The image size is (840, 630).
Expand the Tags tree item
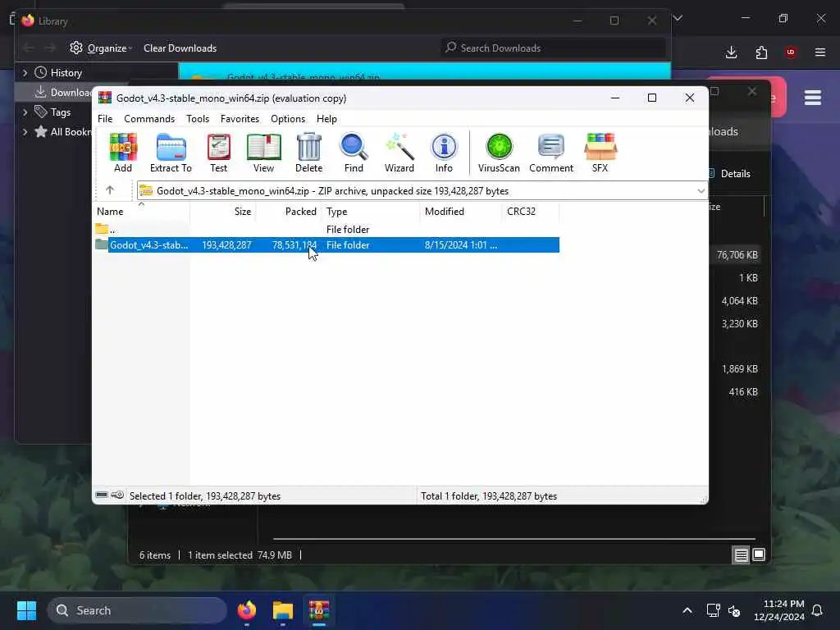pos(25,112)
